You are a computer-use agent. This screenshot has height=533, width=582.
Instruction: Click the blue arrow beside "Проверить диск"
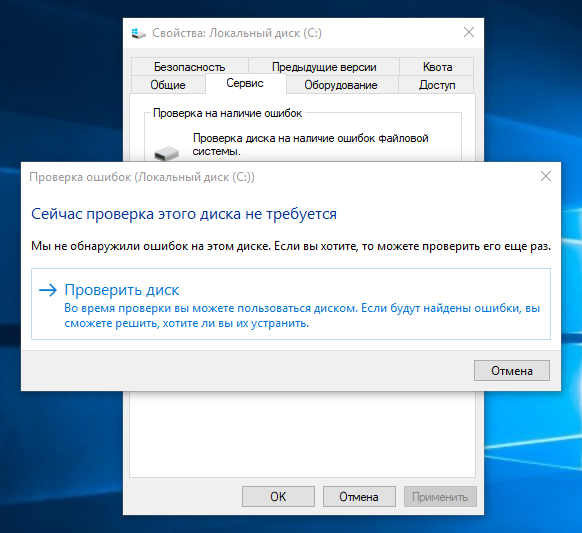click(x=48, y=290)
